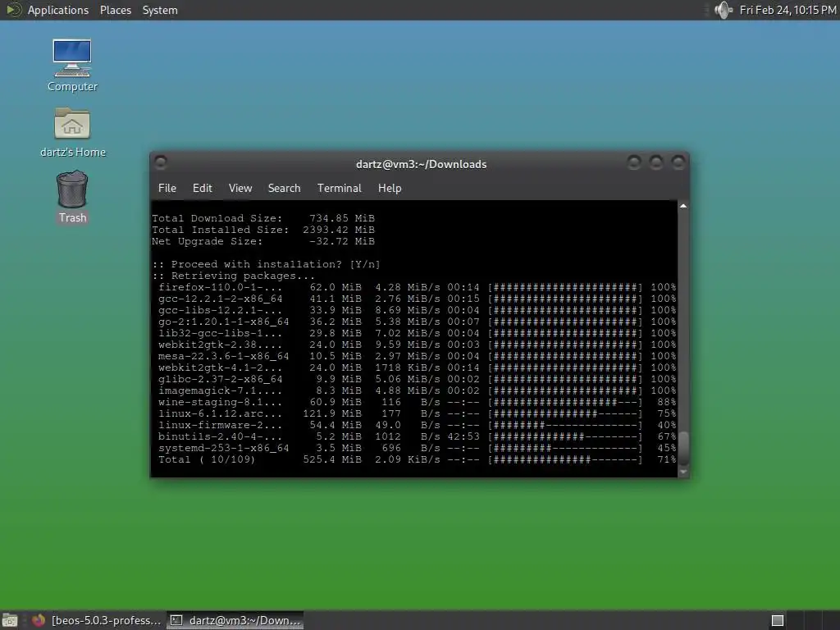This screenshot has height=630, width=840.
Task: Click the Total Installed Size line
Action: pyautogui.click(x=263, y=230)
